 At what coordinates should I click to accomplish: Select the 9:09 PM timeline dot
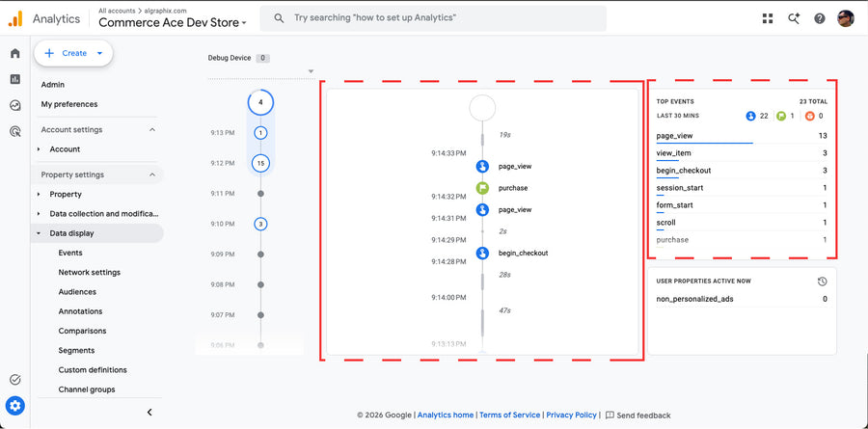(x=260, y=255)
